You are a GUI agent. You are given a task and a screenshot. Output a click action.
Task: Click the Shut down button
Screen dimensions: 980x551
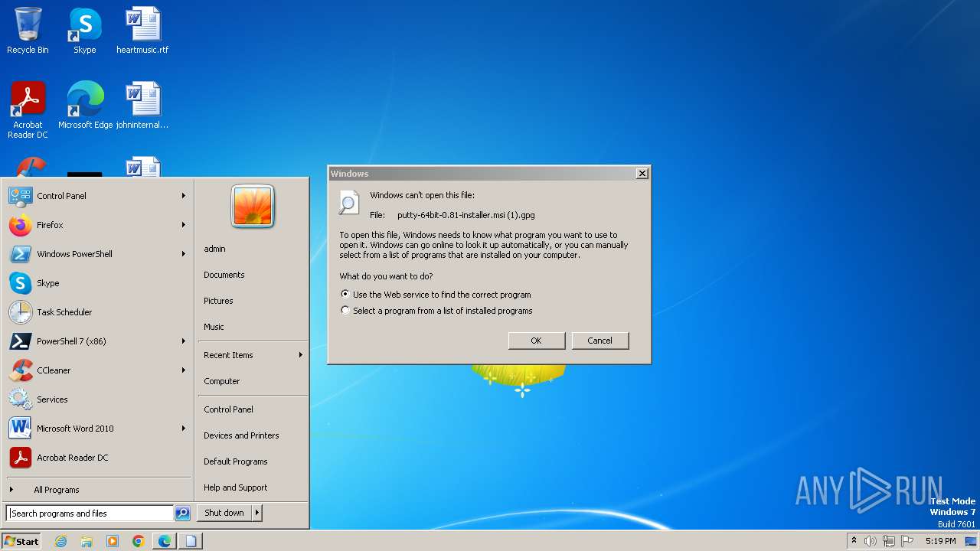click(224, 513)
